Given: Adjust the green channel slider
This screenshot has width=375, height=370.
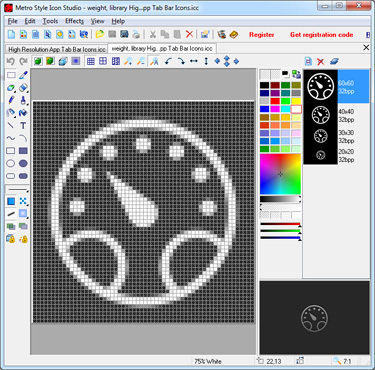Looking at the screenshot, I should (280, 231).
